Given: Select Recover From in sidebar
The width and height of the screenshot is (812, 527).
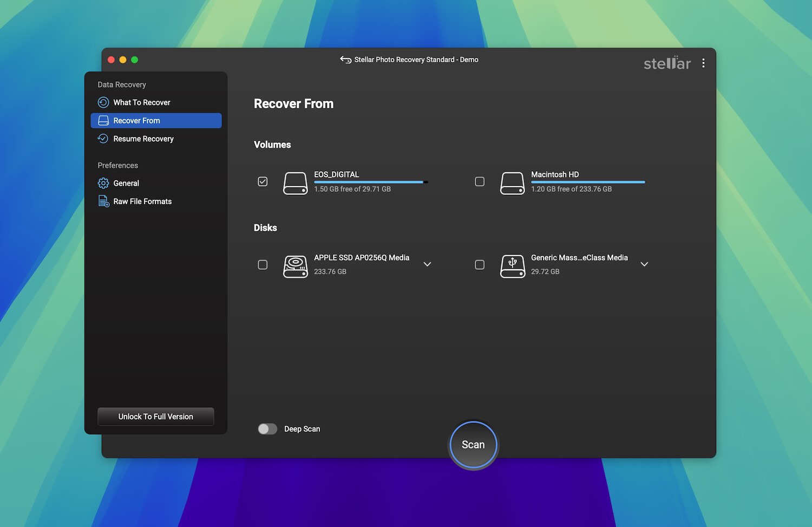Looking at the screenshot, I should (156, 121).
